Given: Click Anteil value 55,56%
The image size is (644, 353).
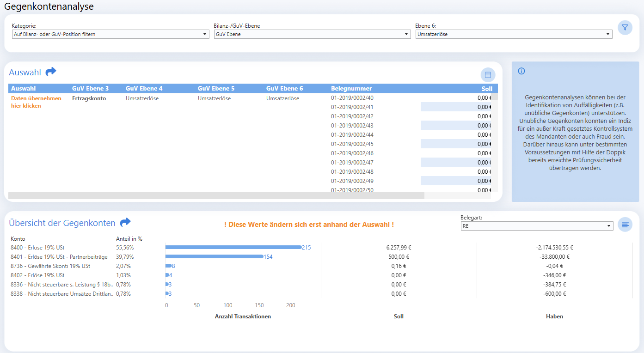Looking at the screenshot, I should [125, 248].
